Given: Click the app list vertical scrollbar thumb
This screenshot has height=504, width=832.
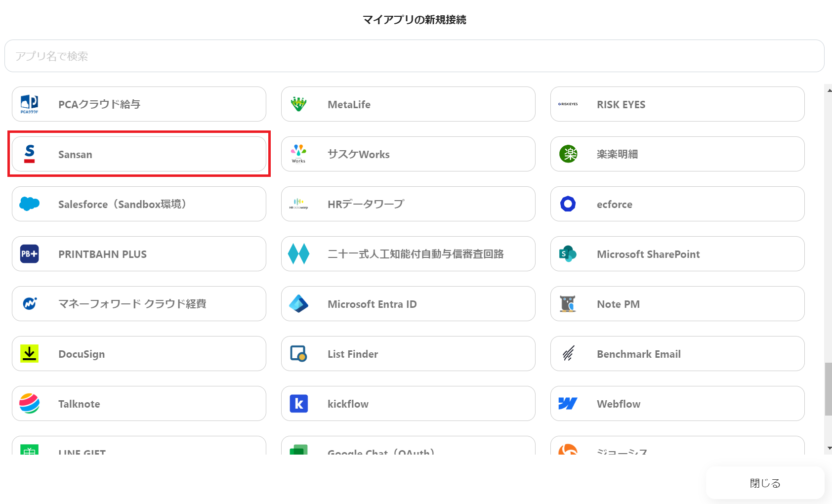Looking at the screenshot, I should pyautogui.click(x=829, y=389).
